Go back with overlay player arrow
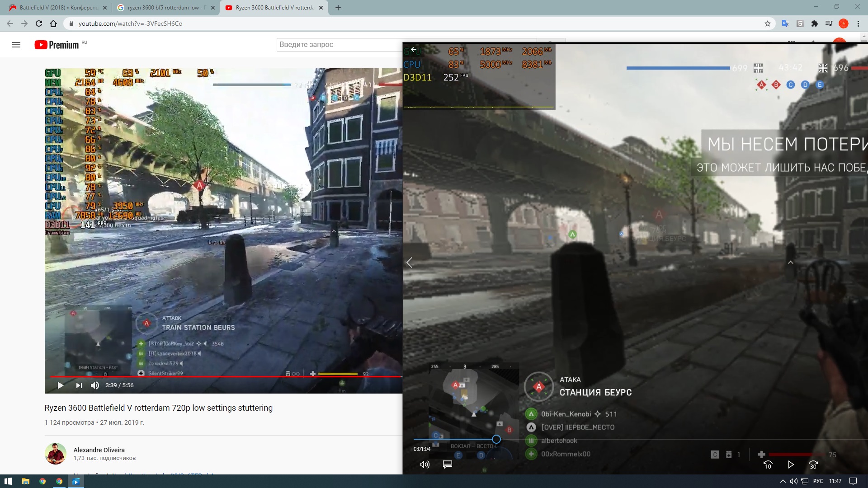Image resolution: width=868 pixels, height=488 pixels. click(x=413, y=50)
